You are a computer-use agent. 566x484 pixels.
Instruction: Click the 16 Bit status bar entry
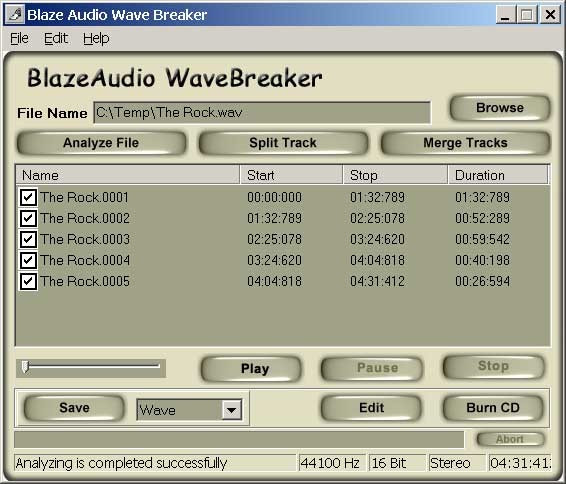pyautogui.click(x=397, y=463)
